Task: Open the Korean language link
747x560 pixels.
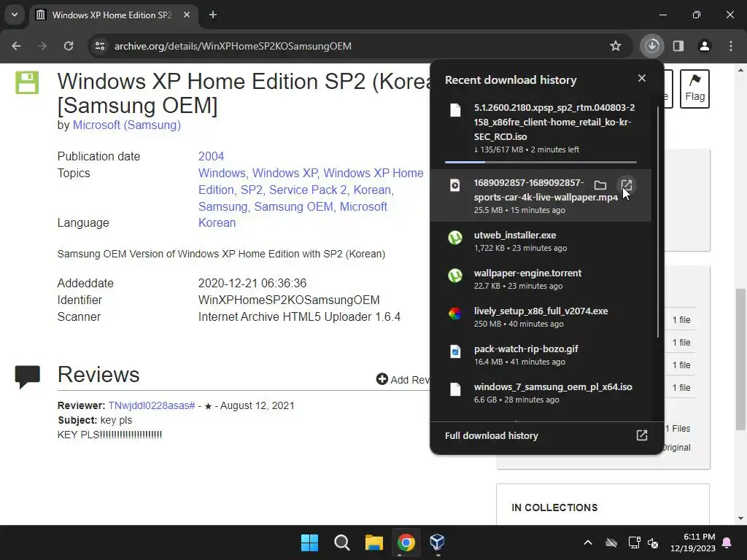Action: tap(217, 223)
